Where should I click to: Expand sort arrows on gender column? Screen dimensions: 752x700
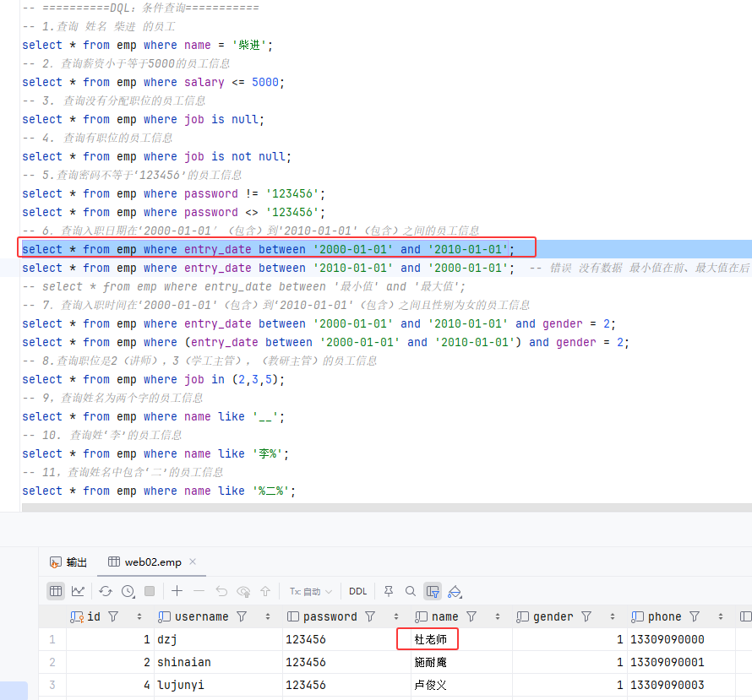[x=612, y=617]
